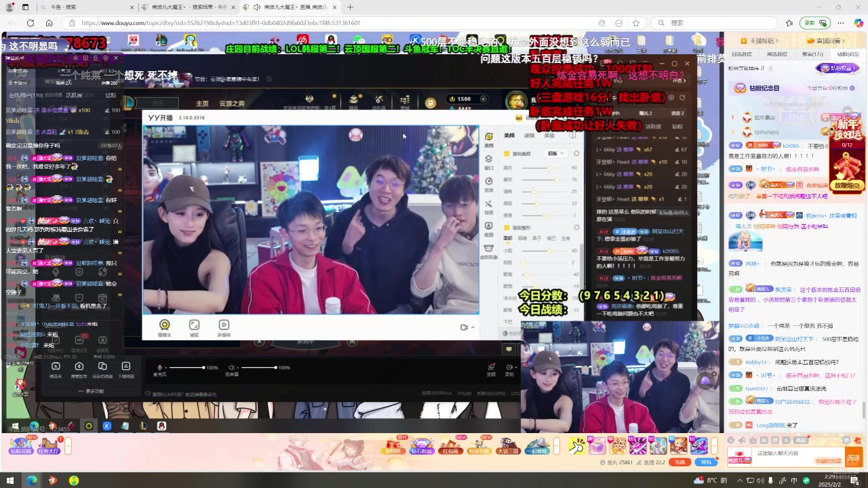Open the 抠图 cutout icon
Image resolution: width=868 pixels, height=488 pixels.
click(489, 229)
